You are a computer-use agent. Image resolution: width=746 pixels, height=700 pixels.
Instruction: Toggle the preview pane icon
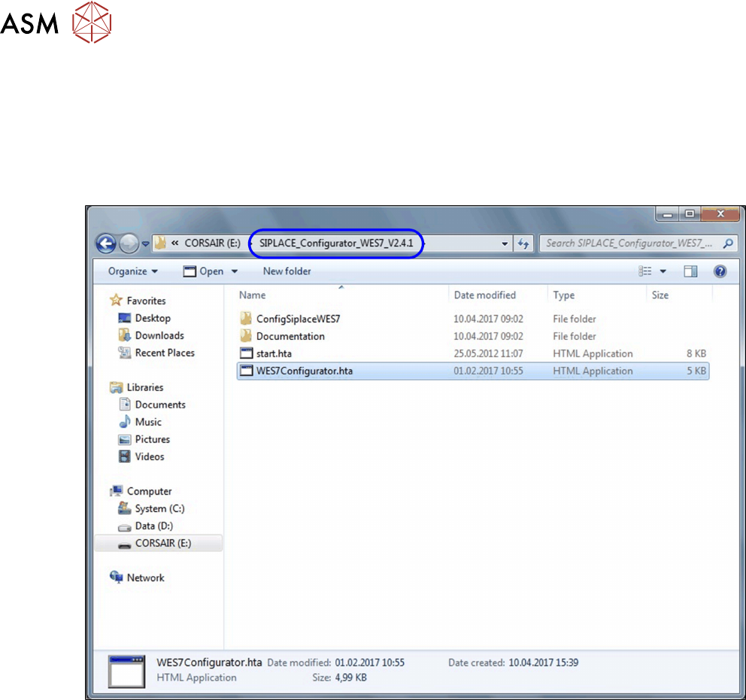(690, 271)
